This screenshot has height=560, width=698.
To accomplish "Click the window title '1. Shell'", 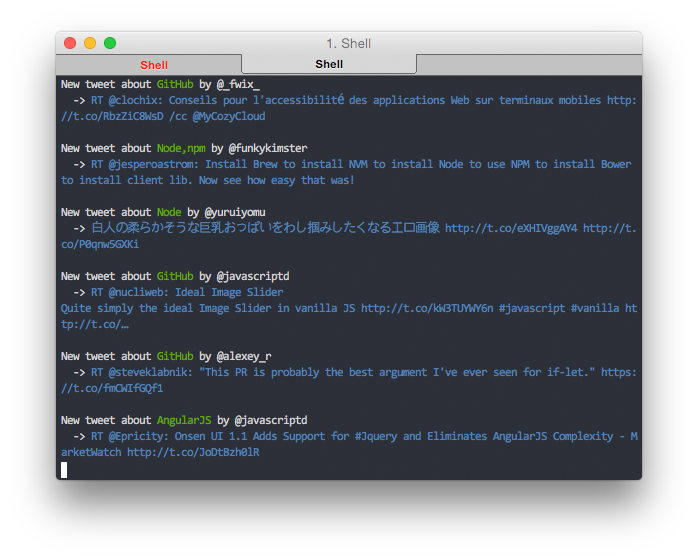I will coord(349,43).
